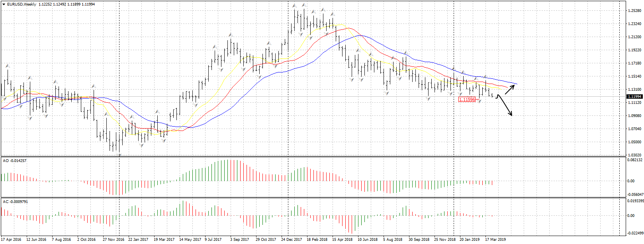Click the EURUSD,Weekly chart title label
This screenshot has height=244, width=644.
pos(22,4)
